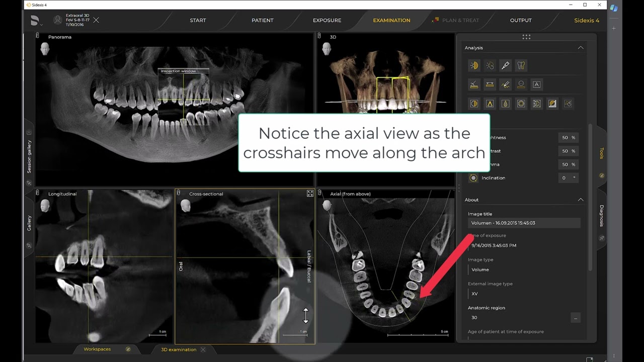Select the circle measurement tool
The width and height of the screenshot is (644, 362).
coord(521,84)
